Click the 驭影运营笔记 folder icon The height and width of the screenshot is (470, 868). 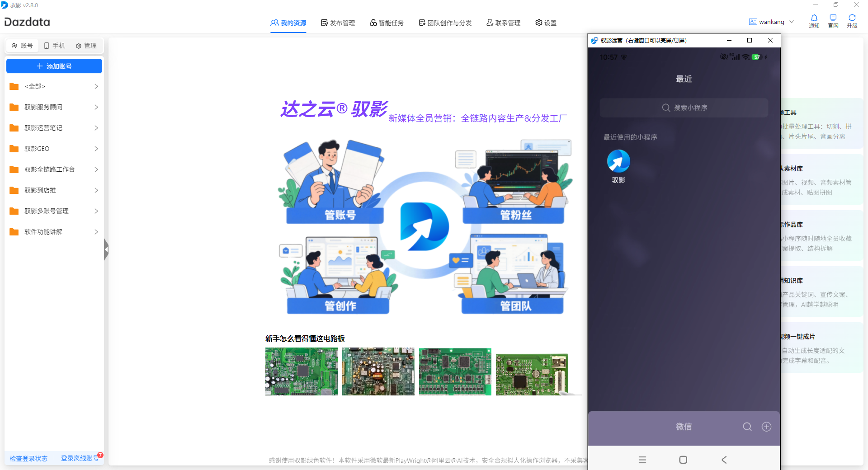(x=14, y=128)
